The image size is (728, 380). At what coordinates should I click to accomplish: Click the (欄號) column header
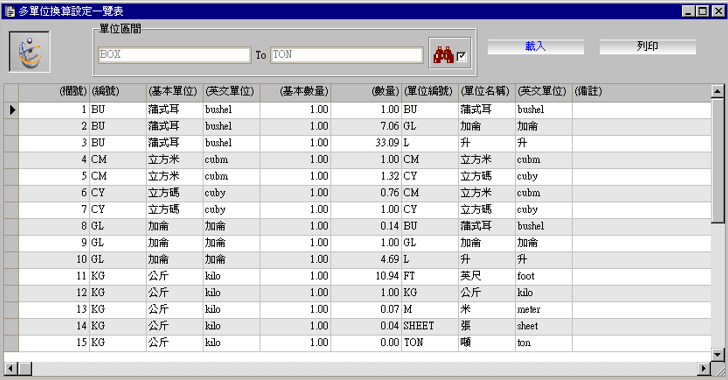pos(54,92)
